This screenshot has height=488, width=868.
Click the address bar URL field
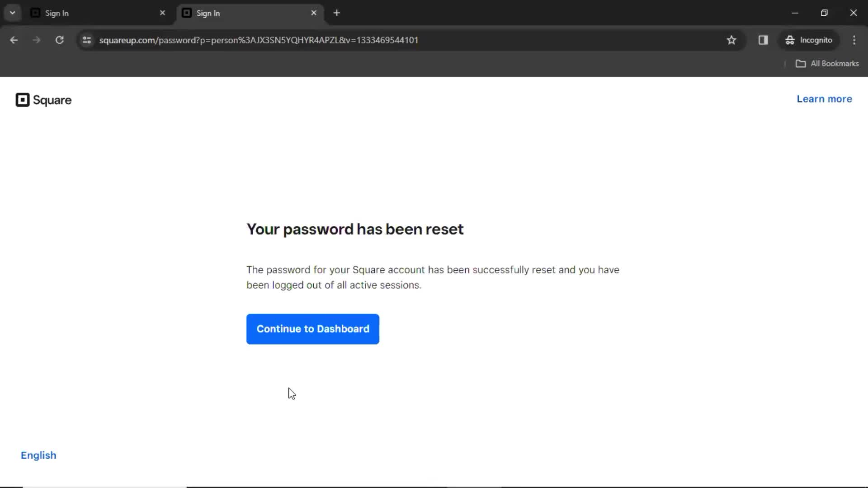pyautogui.click(x=259, y=40)
